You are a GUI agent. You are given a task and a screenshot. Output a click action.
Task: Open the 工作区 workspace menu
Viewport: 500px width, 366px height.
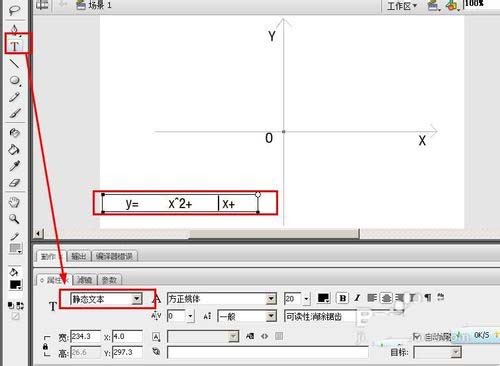[402, 6]
